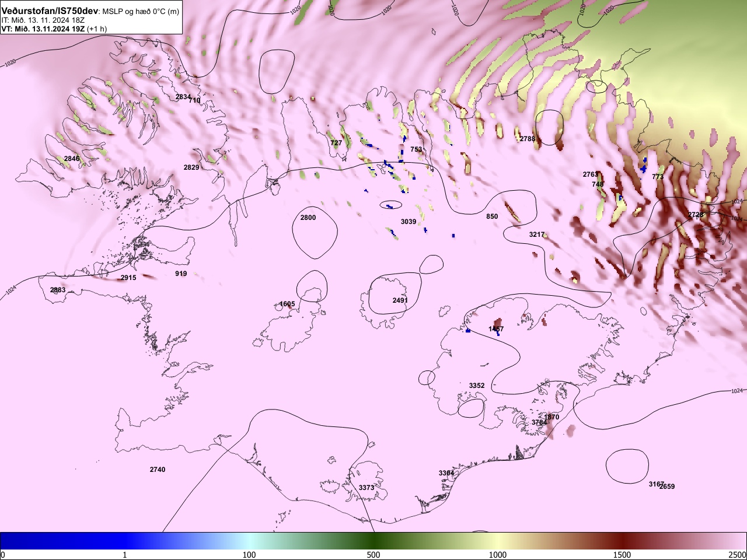Select the 2728 value near the eastern edge
Screen dimensions: 747x560
coord(696,215)
